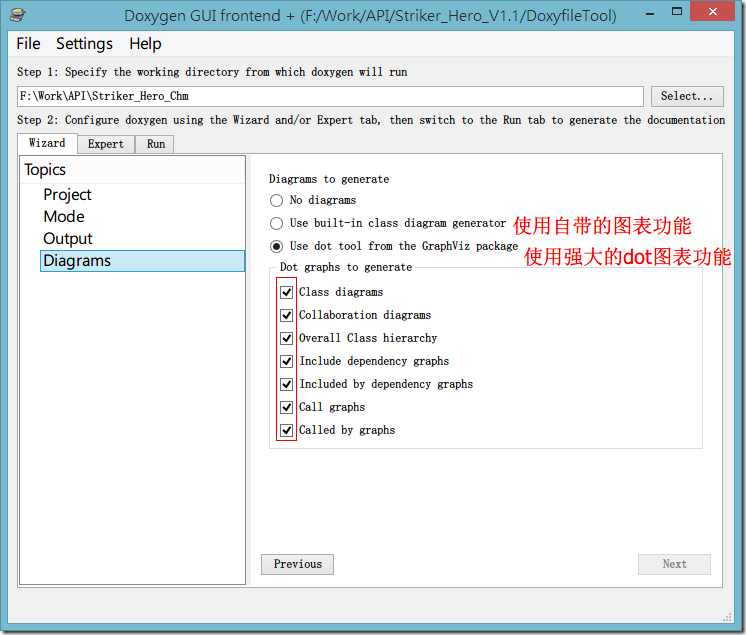Select the Output topic

click(68, 239)
